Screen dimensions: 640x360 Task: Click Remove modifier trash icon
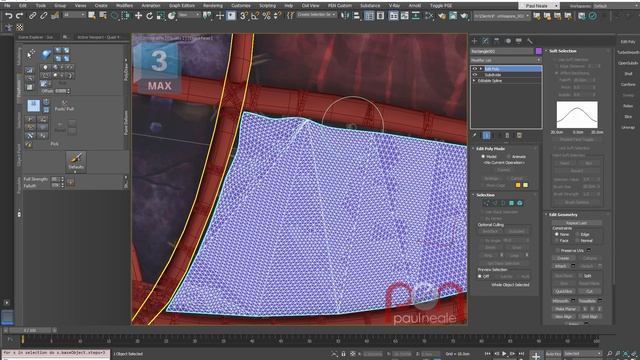[507, 136]
